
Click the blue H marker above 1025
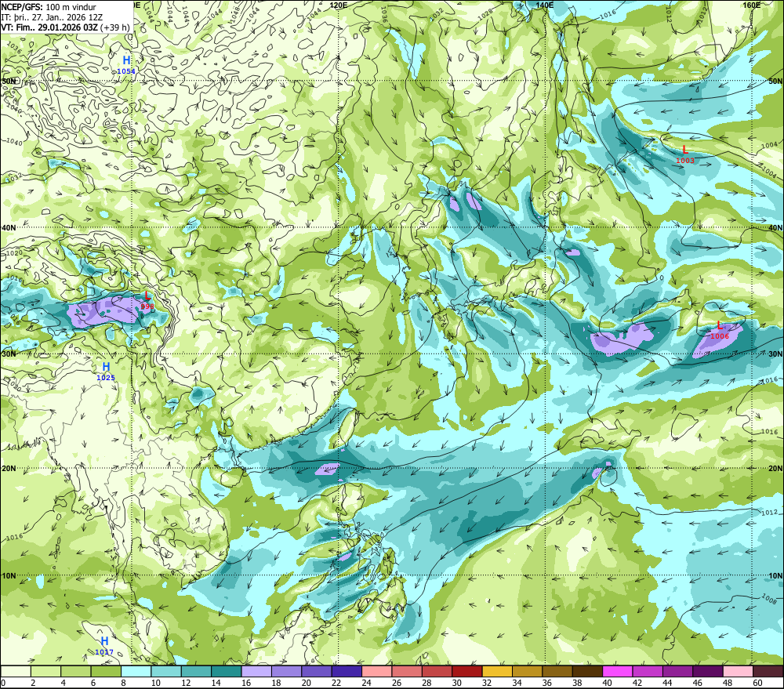coord(106,367)
